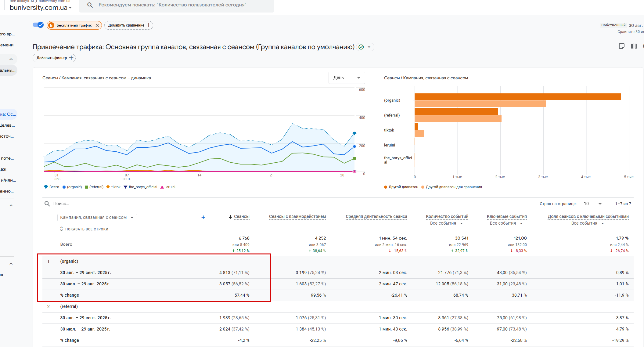Open the Кампания, связанная с сеансом dimension dropdown
644x347 pixels.
pyautogui.click(x=97, y=217)
